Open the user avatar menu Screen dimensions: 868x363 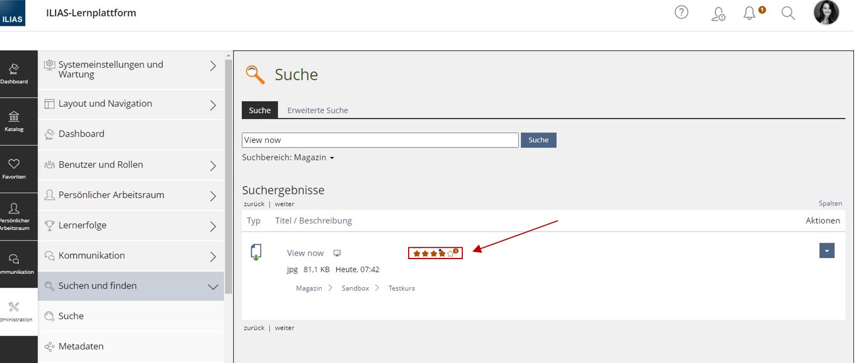coord(826,12)
